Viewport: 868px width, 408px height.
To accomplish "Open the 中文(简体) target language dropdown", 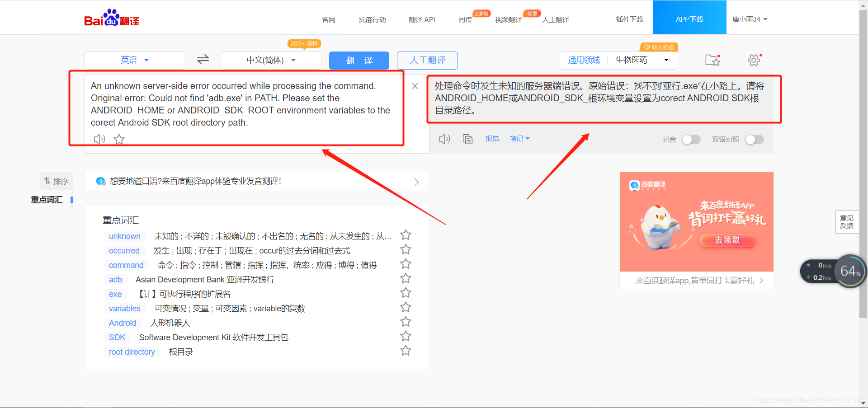I will click(271, 60).
